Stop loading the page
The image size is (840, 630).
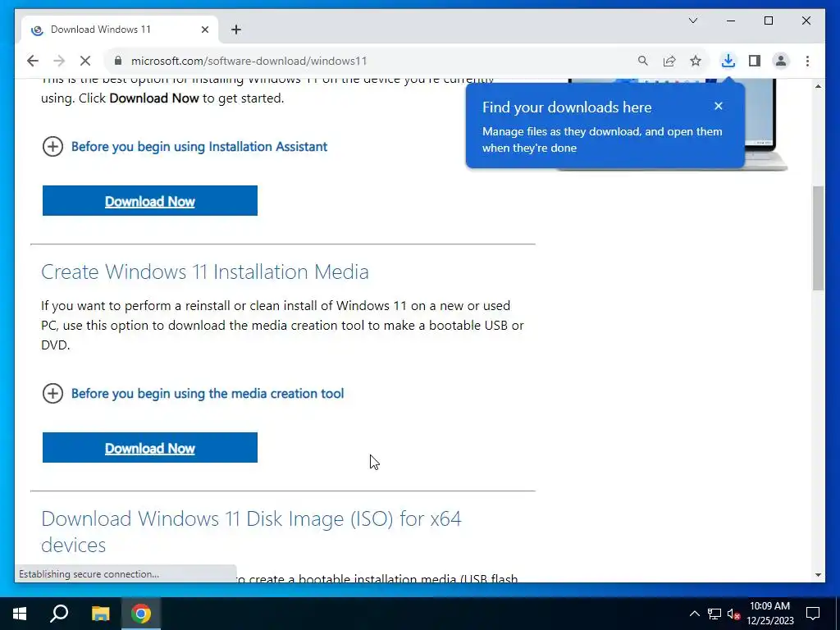coord(85,61)
